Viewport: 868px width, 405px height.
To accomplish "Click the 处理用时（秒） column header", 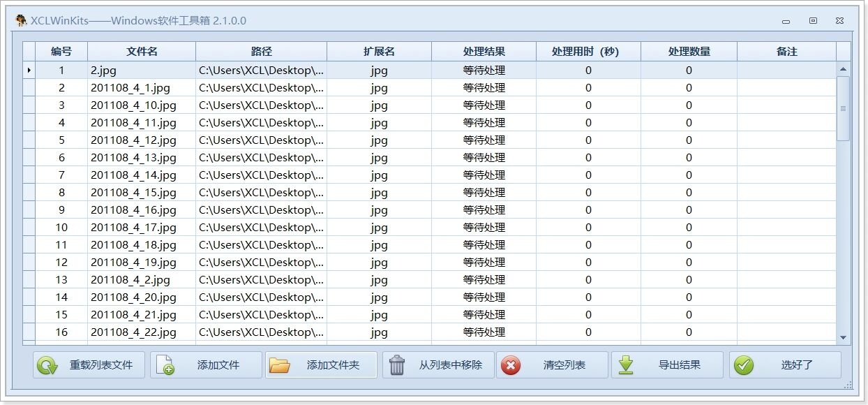I will click(x=588, y=52).
